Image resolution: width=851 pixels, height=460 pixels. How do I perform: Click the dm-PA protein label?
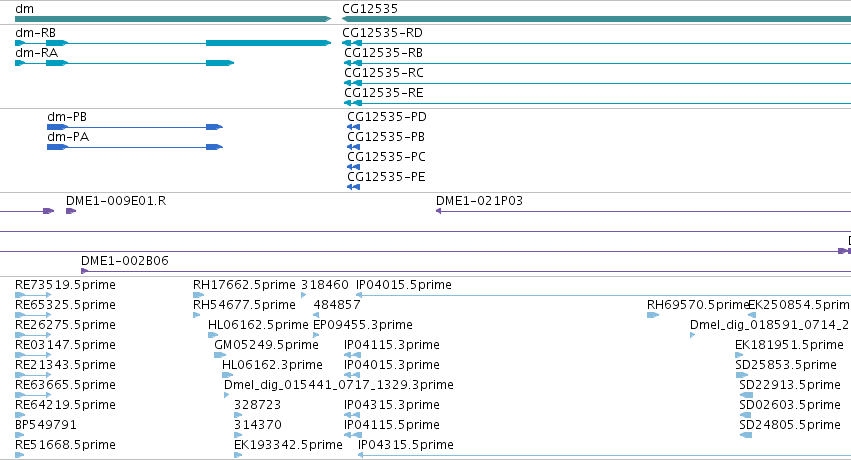point(68,137)
